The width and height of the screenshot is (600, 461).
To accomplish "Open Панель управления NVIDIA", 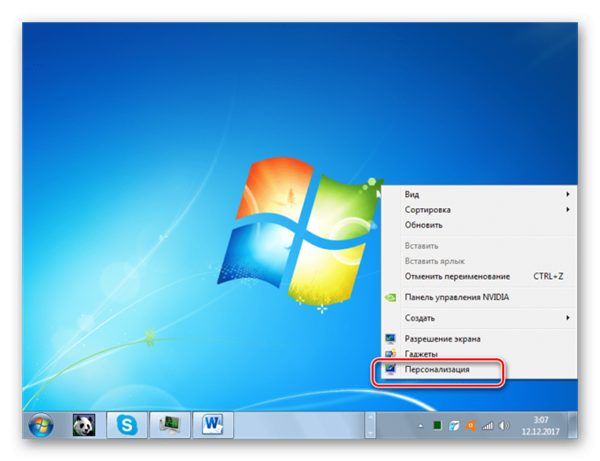I will [x=480, y=297].
